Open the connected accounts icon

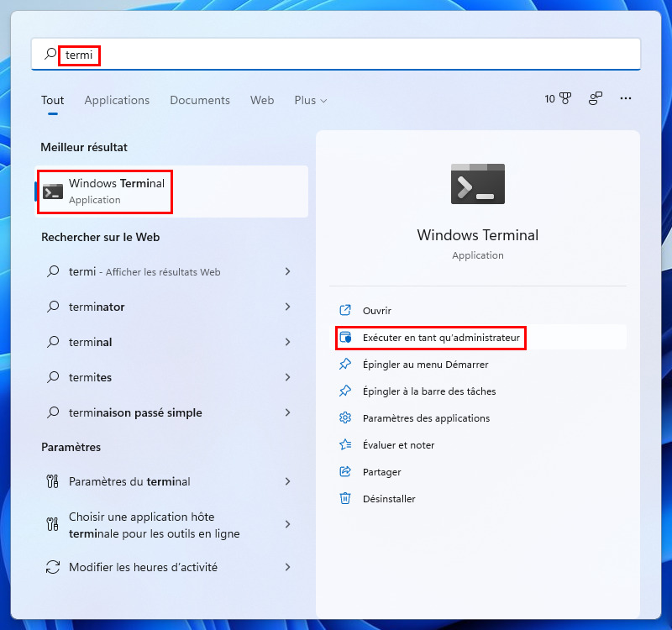(596, 99)
